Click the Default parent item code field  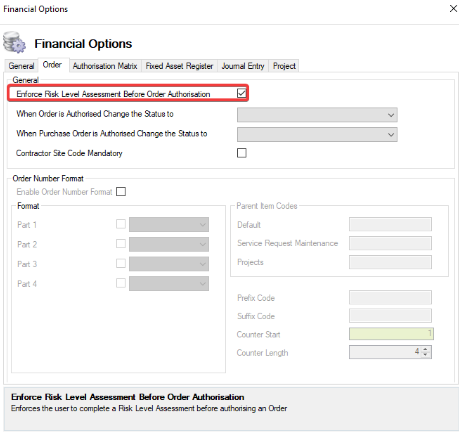tap(390, 224)
